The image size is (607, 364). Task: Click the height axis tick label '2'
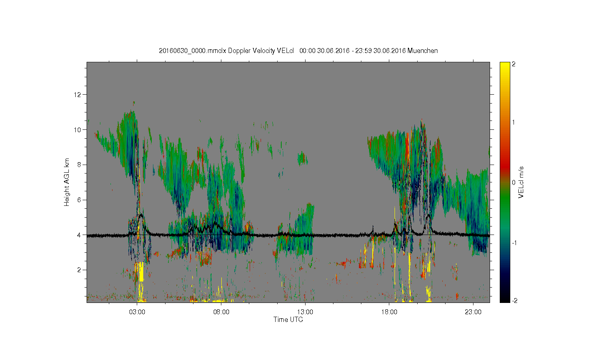pos(80,270)
